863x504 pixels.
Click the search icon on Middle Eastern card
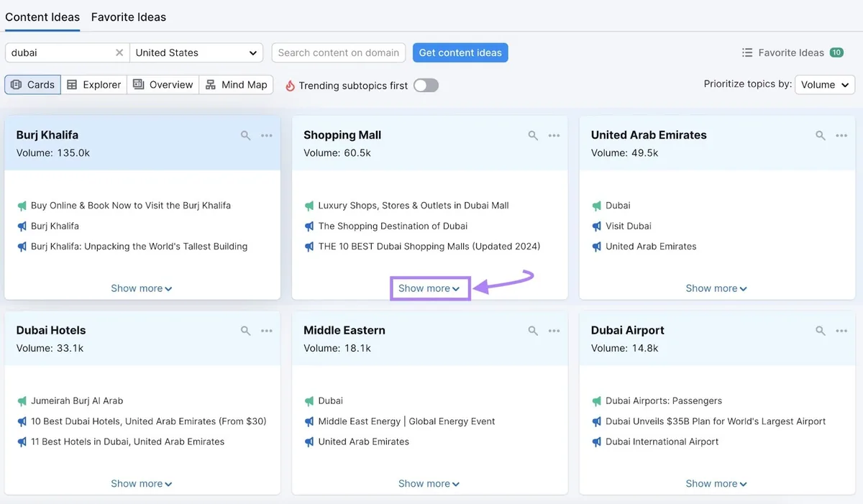533,331
